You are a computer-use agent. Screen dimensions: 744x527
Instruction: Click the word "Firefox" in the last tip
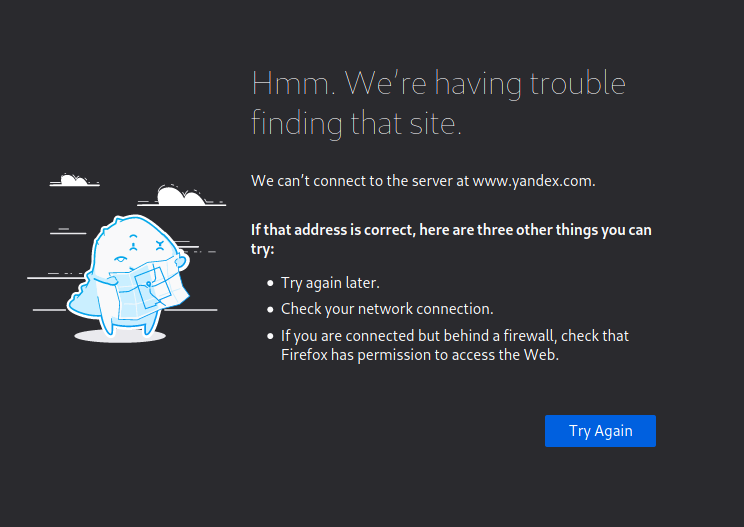pyautogui.click(x=305, y=355)
